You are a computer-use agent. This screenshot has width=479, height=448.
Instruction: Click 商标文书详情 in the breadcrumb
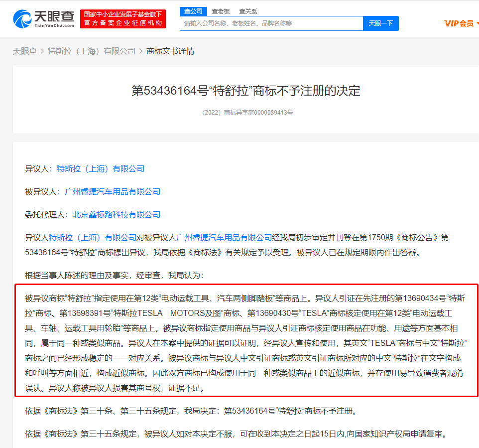pyautogui.click(x=170, y=51)
